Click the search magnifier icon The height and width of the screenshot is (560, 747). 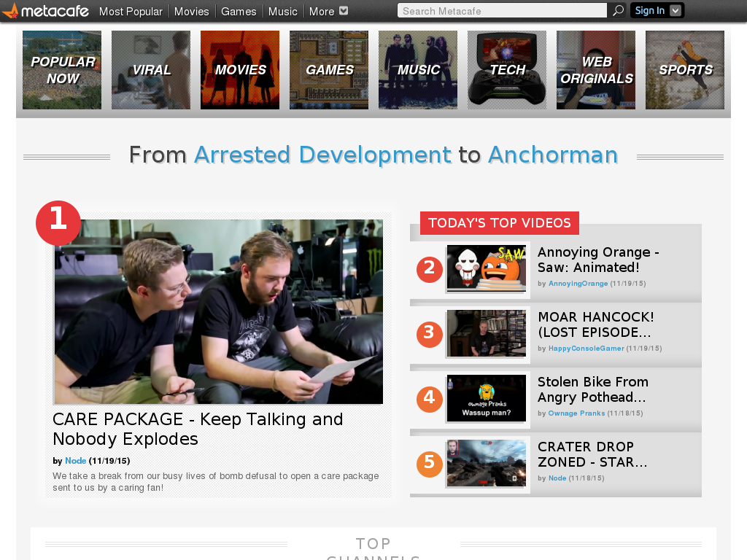(x=618, y=10)
